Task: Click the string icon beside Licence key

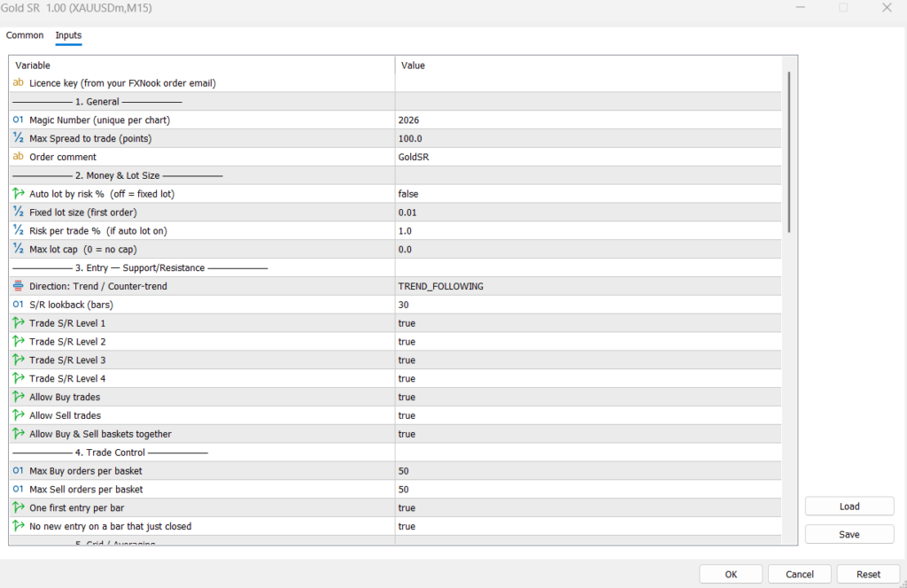Action: (18, 82)
